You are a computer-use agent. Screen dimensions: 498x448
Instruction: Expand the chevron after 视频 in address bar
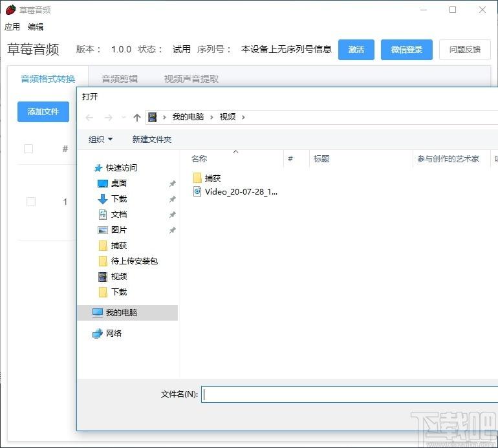(x=243, y=118)
